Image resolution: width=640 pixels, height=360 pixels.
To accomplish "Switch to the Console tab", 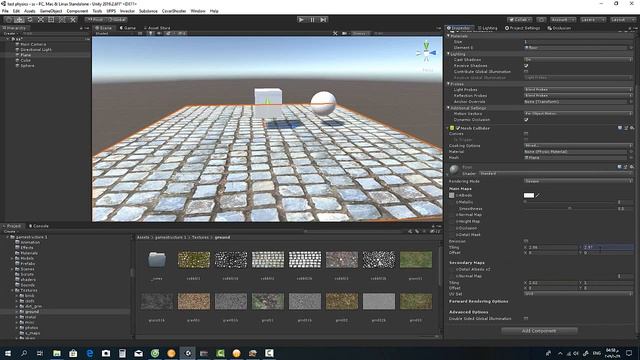I will (39, 226).
